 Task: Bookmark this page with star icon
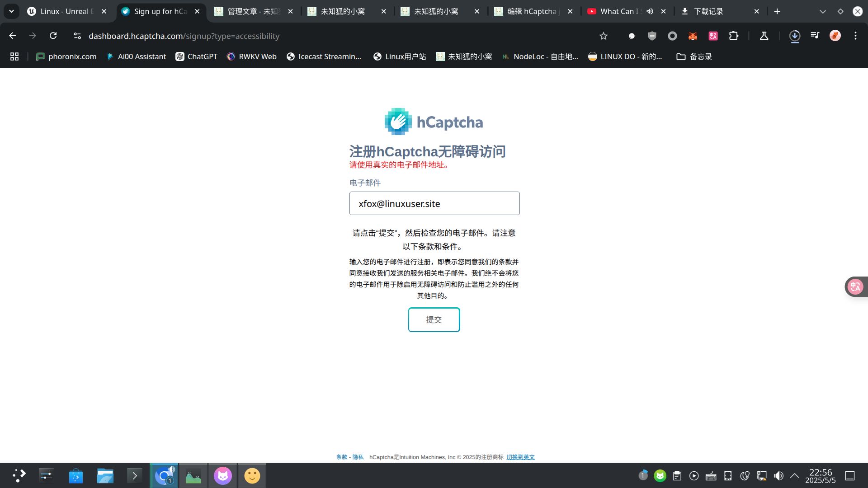(x=604, y=36)
